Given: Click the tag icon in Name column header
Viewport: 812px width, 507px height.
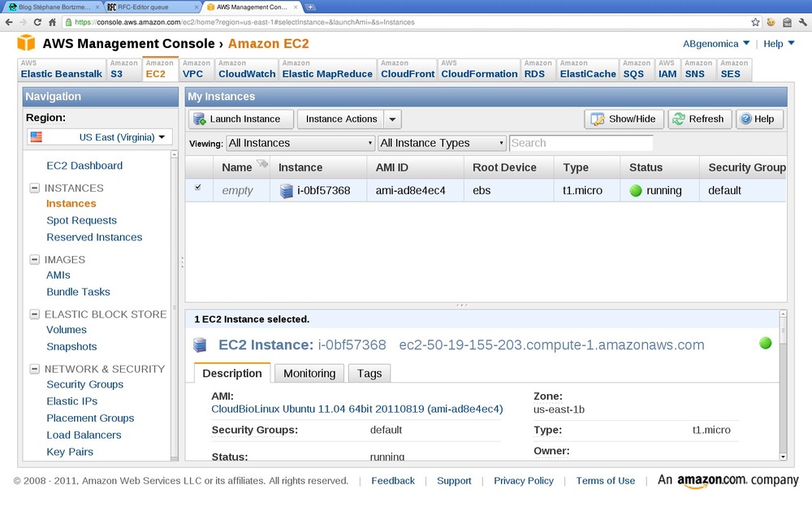Looking at the screenshot, I should click(262, 164).
